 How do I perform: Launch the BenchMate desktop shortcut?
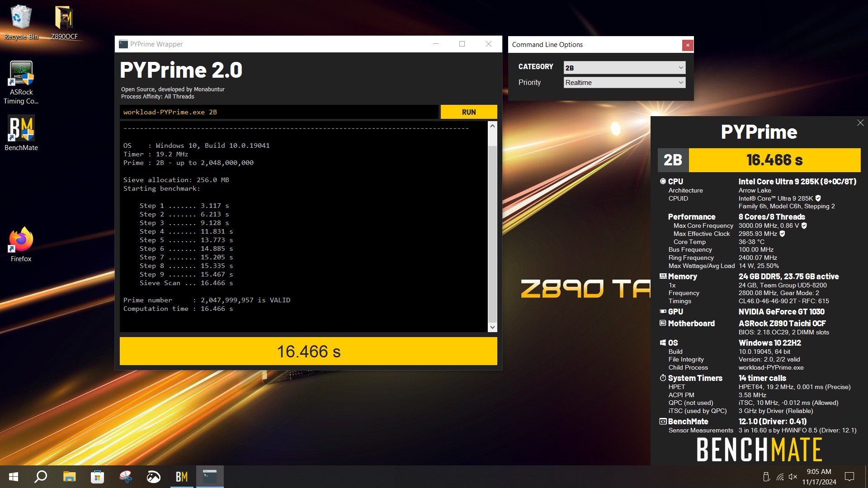coord(21,133)
